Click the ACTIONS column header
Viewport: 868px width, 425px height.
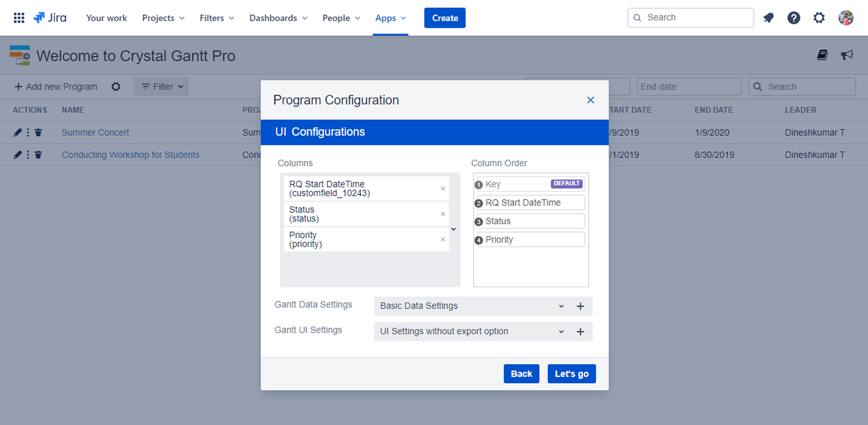pyautogui.click(x=30, y=110)
